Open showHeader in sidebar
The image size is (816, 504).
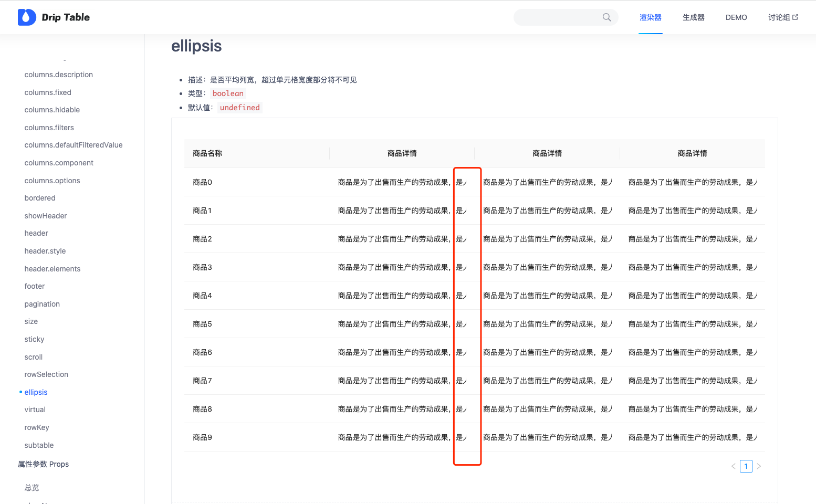tap(46, 216)
